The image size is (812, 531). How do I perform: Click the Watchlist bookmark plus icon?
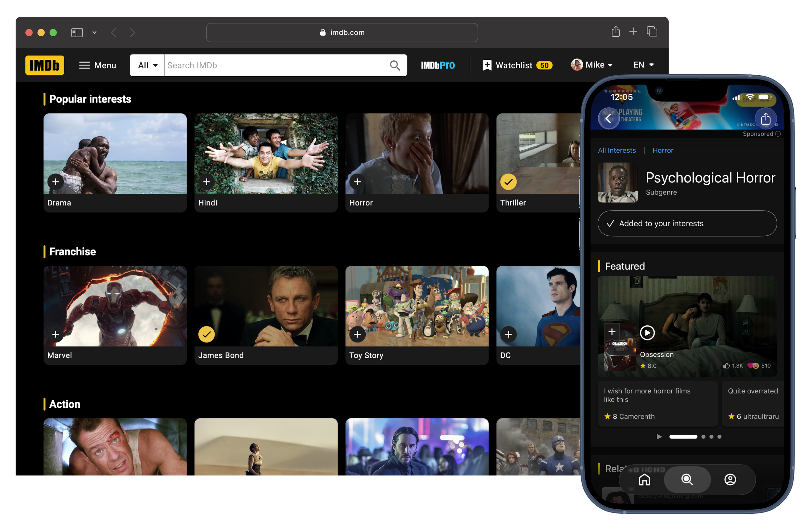487,65
